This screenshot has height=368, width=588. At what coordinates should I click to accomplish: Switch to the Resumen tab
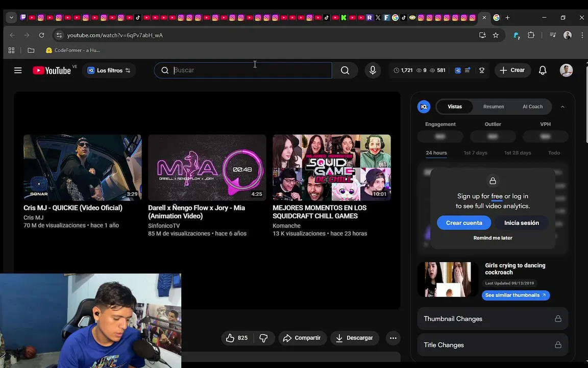[x=494, y=107]
